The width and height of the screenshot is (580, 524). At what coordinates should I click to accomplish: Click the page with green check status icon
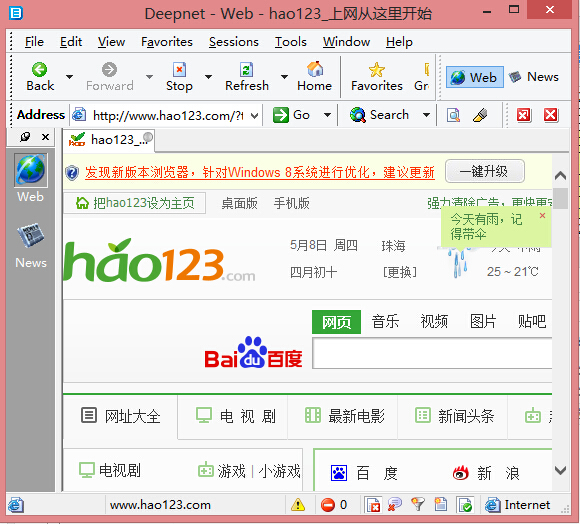click(465, 505)
